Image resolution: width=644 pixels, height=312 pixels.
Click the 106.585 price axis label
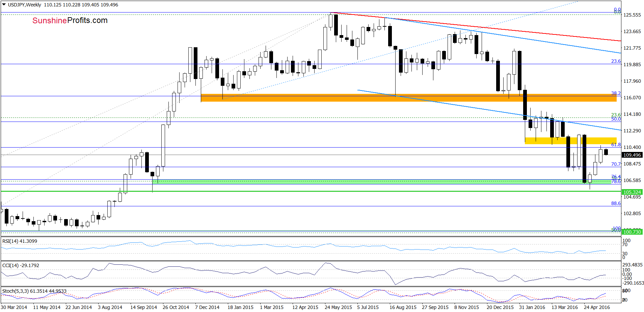(632, 180)
